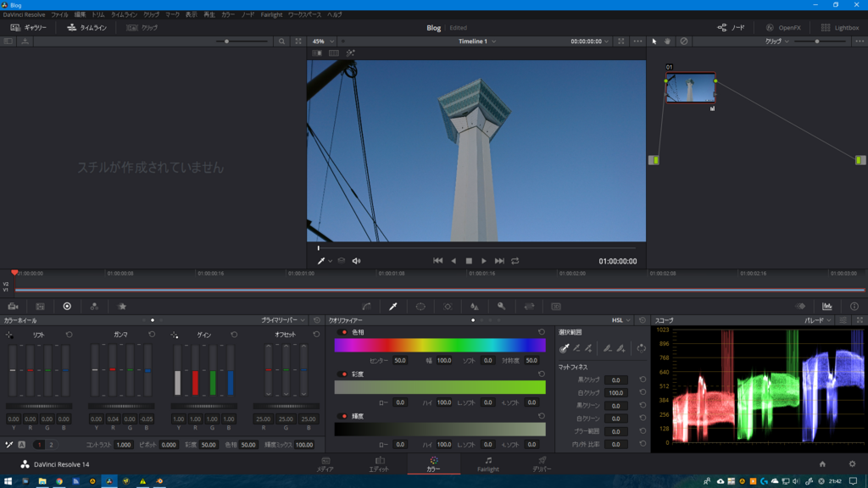868x488 pixels.
Task: Open the Information panel
Action: click(x=854, y=307)
